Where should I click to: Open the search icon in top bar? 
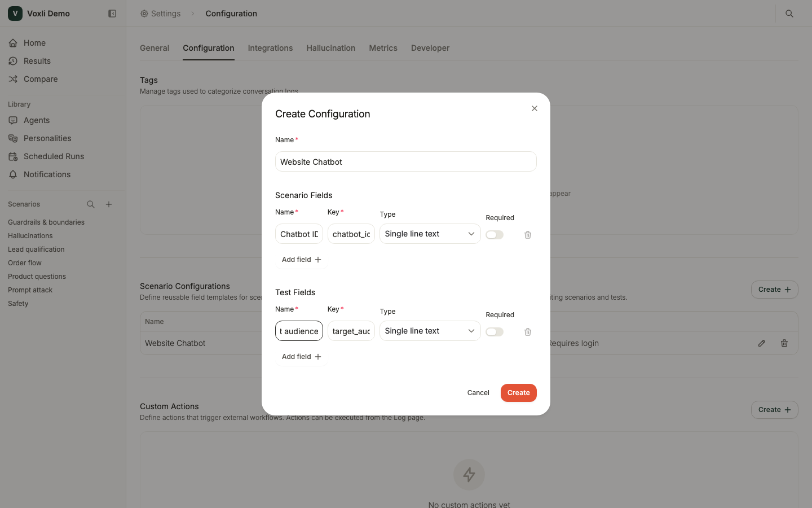pyautogui.click(x=789, y=14)
